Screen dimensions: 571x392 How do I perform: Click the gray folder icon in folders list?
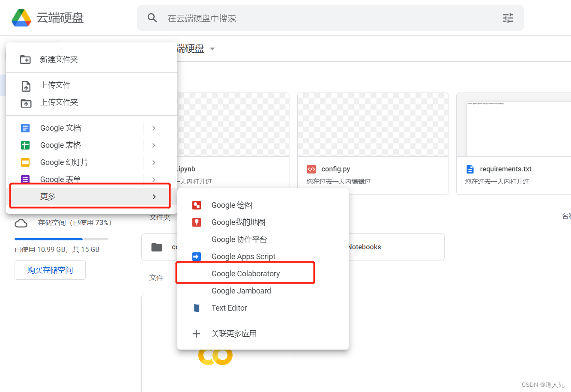coord(157,247)
